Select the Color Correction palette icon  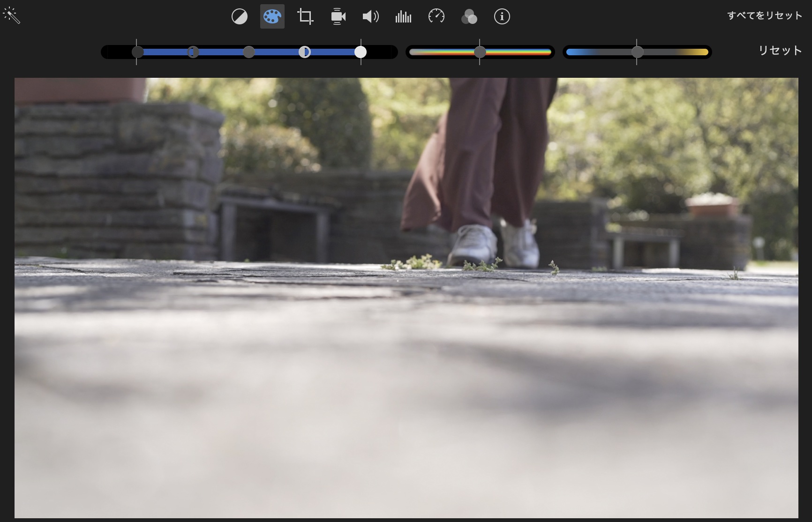point(272,17)
